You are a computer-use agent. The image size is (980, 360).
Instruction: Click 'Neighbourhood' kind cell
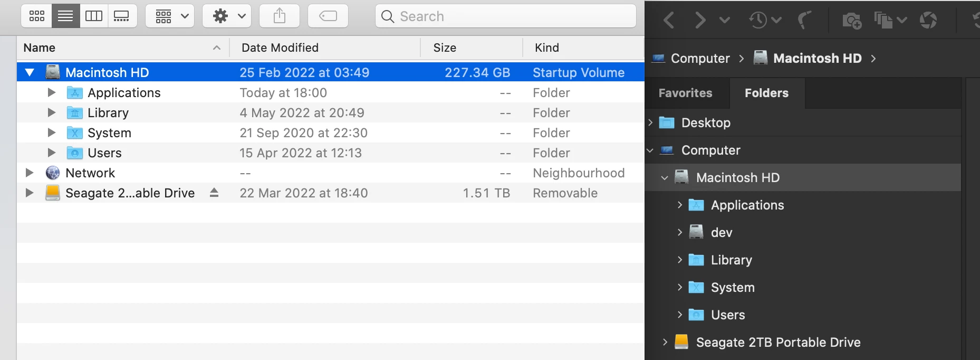(579, 173)
